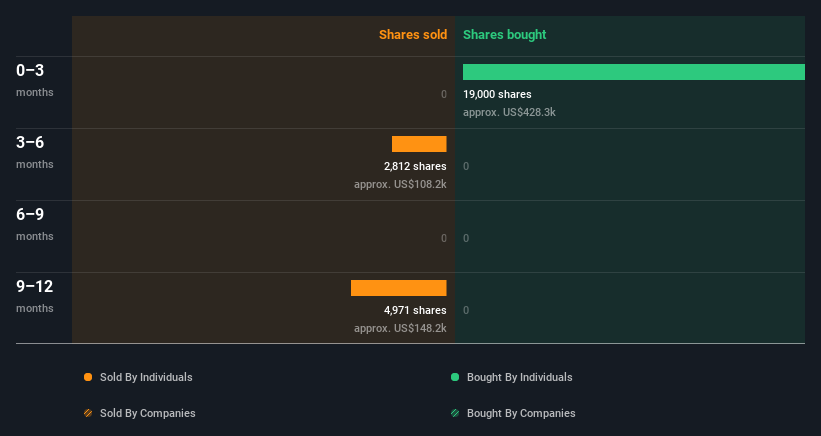Click the Shares sold column header
This screenshot has height=436, width=821.
(413, 35)
